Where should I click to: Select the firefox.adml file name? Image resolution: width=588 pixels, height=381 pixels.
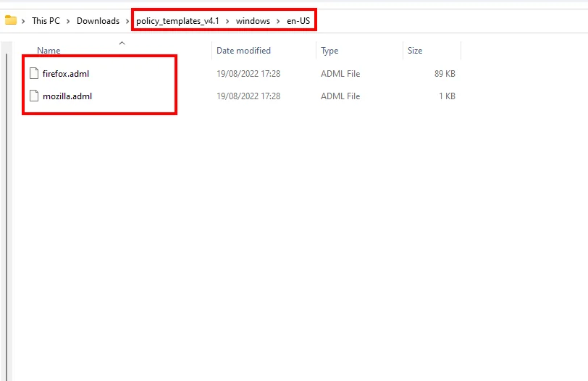pyautogui.click(x=66, y=73)
